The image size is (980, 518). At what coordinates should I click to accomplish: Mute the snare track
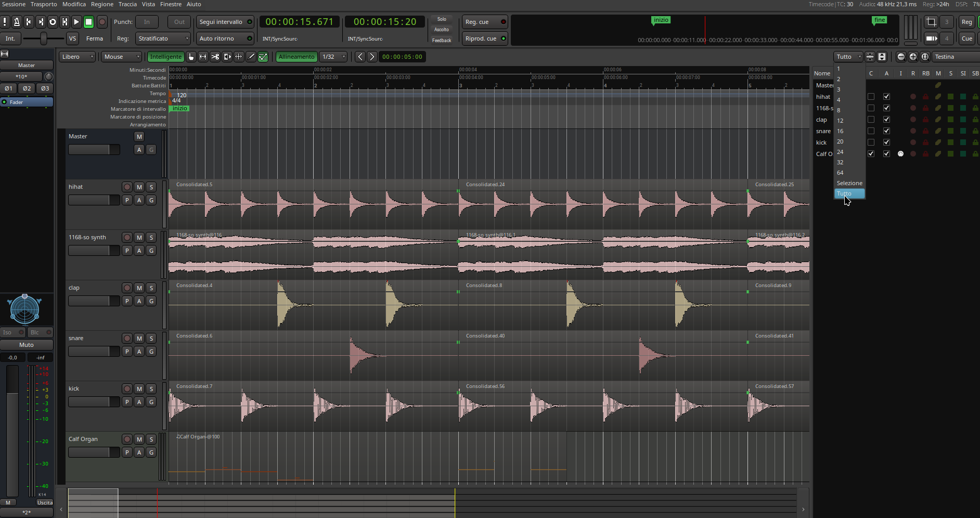tap(139, 339)
